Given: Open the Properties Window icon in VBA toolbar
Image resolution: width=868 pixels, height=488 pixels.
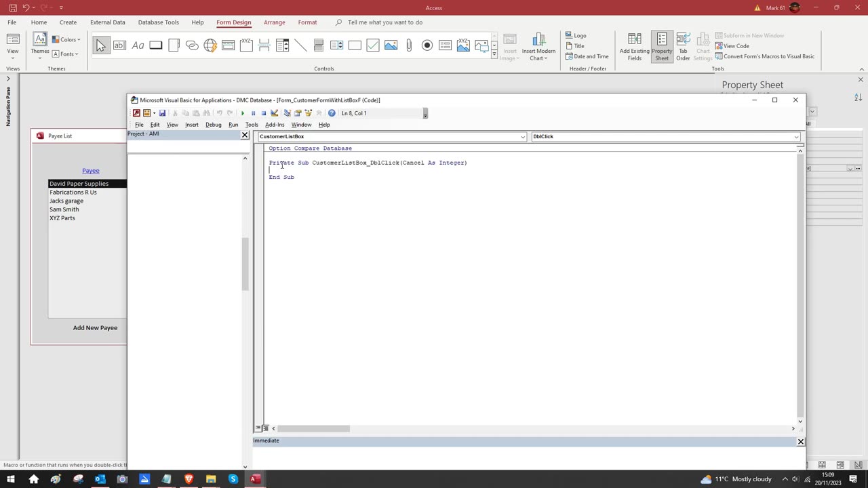Looking at the screenshot, I should pyautogui.click(x=298, y=113).
